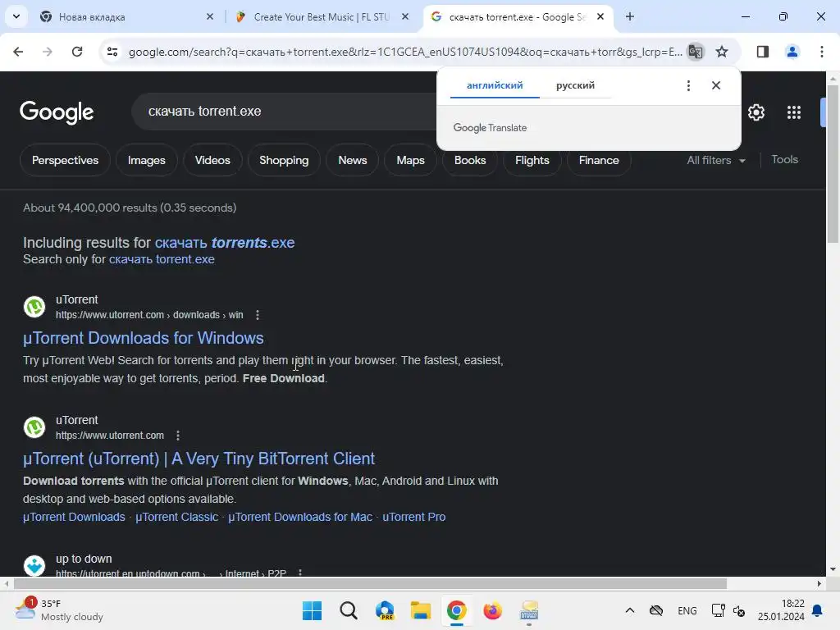The image size is (840, 630).
Task: Show hidden system tray icons
Action: tap(630, 610)
